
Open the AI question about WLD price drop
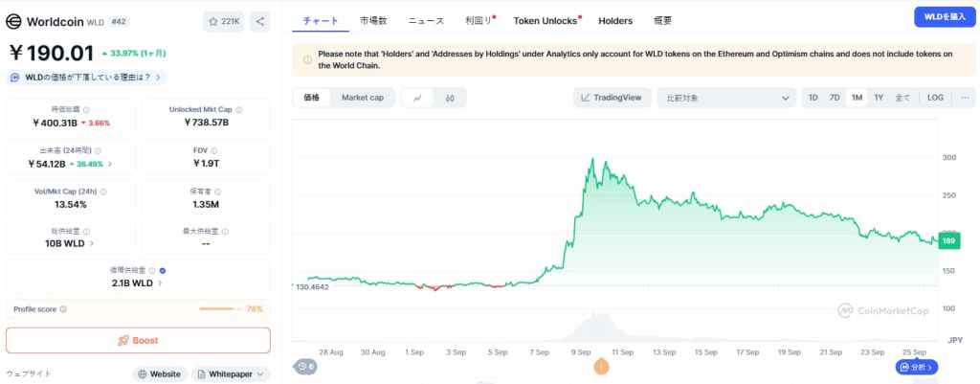pos(86,78)
